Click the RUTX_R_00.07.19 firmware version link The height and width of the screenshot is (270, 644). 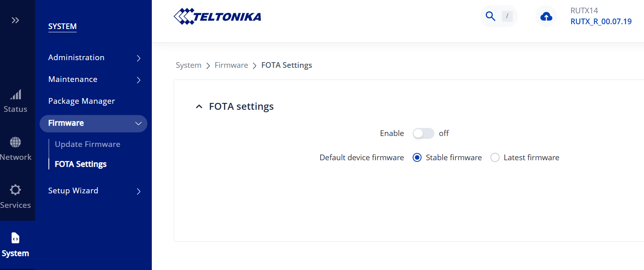click(x=601, y=21)
